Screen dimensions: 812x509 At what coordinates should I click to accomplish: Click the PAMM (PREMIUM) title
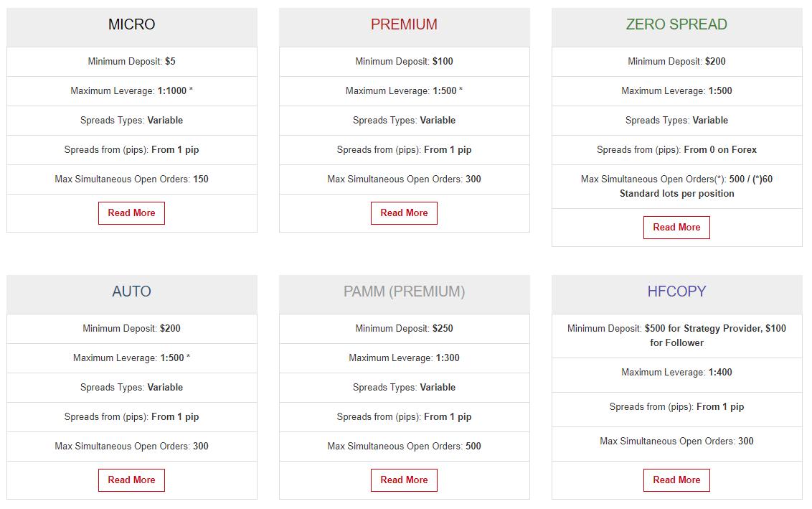404,291
